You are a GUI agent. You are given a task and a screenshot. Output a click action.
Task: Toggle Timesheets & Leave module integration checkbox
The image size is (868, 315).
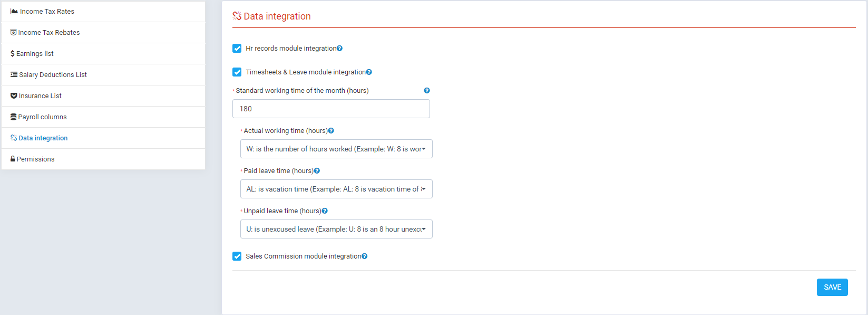pos(237,72)
